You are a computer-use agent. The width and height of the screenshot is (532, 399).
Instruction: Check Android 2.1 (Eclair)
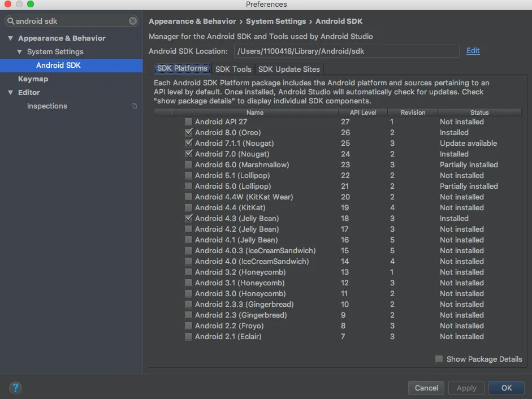[188, 337]
